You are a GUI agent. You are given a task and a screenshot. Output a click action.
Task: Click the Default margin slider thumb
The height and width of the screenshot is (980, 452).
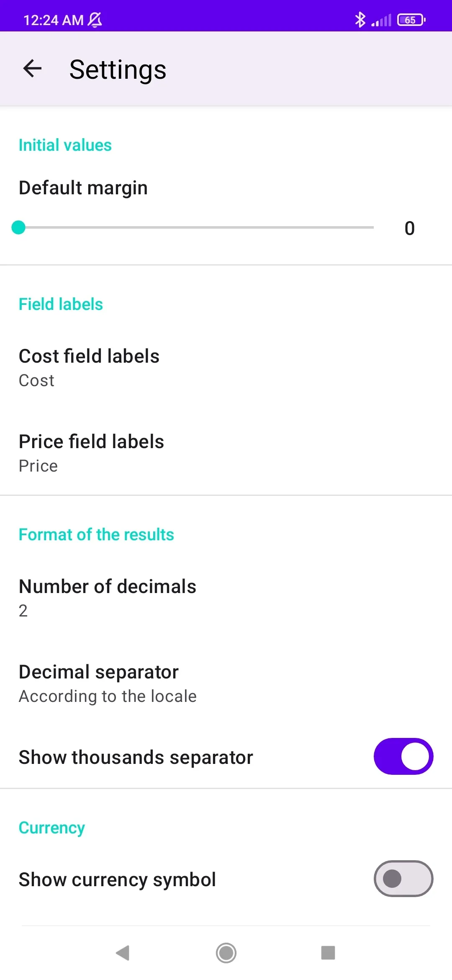18,227
